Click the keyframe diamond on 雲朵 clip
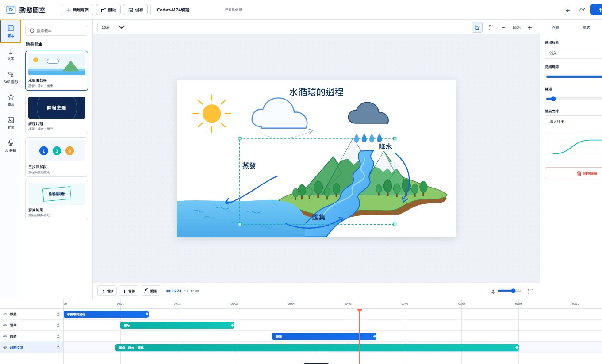The image size is (602, 364). [x=232, y=325]
